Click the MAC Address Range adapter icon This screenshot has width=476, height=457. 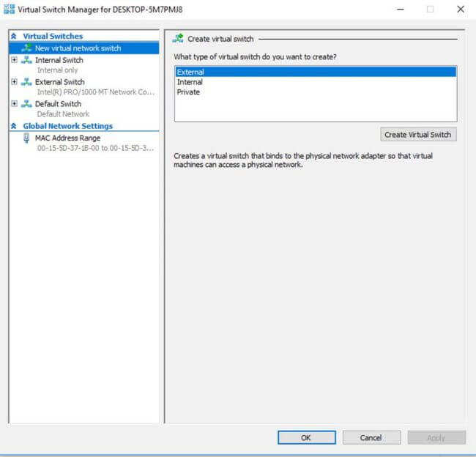pos(26,138)
